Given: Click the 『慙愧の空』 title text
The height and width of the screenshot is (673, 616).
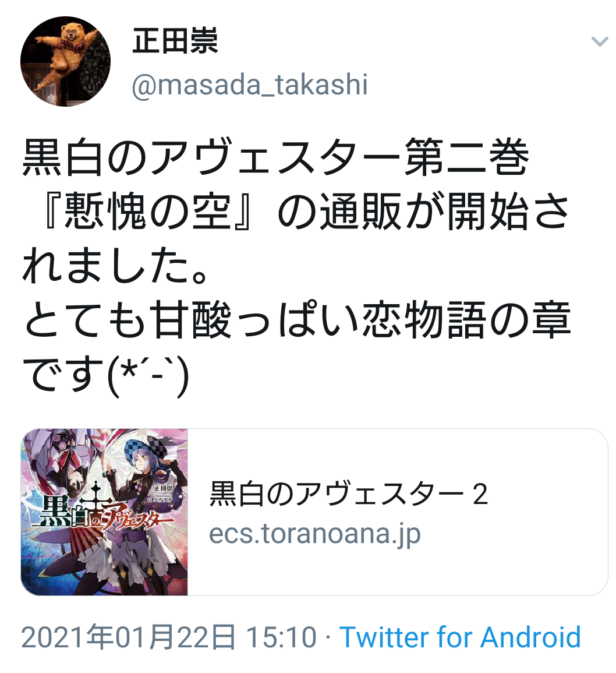Looking at the screenshot, I should (x=147, y=211).
